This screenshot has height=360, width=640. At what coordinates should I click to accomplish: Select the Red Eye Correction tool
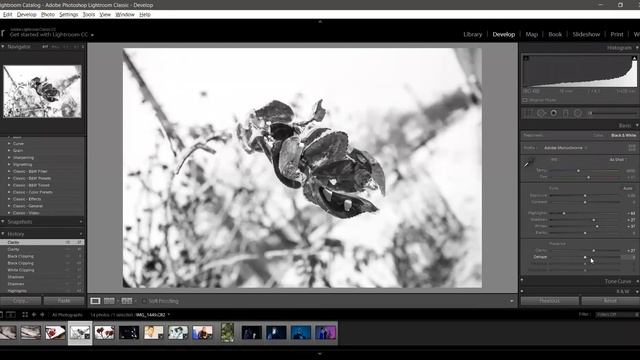[x=553, y=113]
